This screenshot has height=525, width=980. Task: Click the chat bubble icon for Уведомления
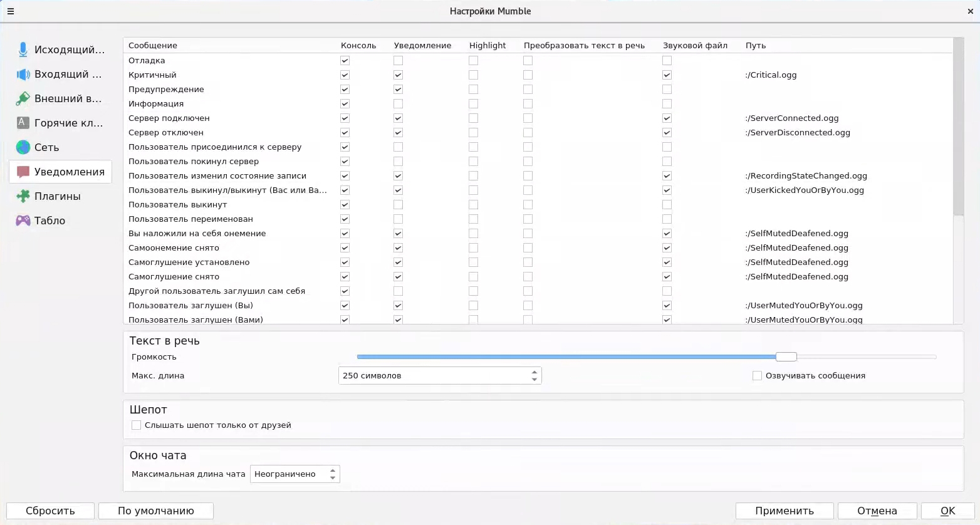coord(23,172)
